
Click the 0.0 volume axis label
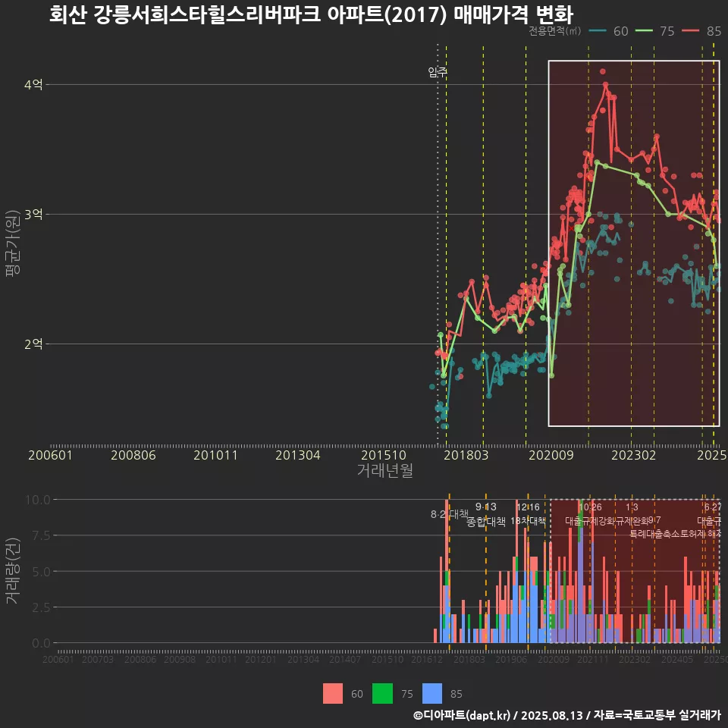point(41,643)
